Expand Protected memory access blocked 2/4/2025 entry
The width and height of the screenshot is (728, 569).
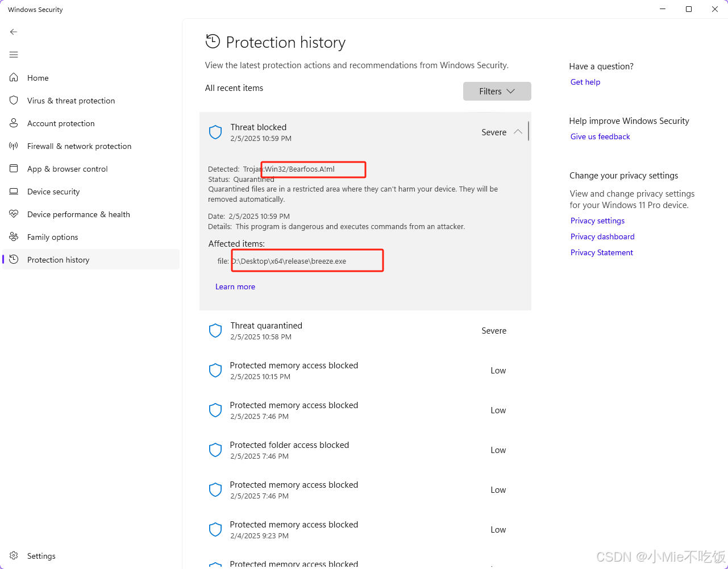point(365,530)
